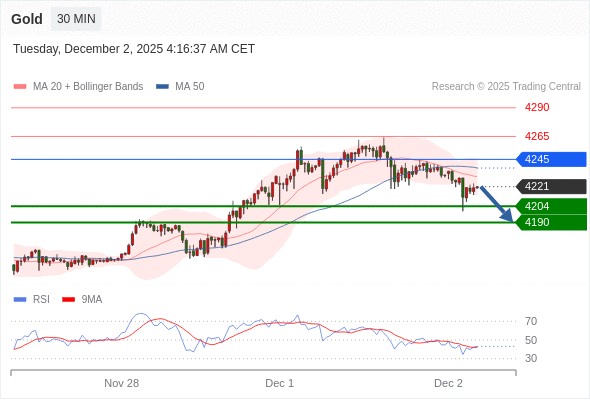Click 'Research © 2025 Trading Central' credit
The image size is (590, 400).
coord(506,87)
